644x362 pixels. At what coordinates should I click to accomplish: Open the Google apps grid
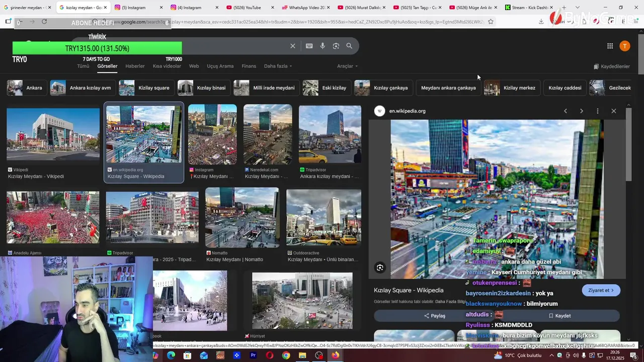(610, 46)
